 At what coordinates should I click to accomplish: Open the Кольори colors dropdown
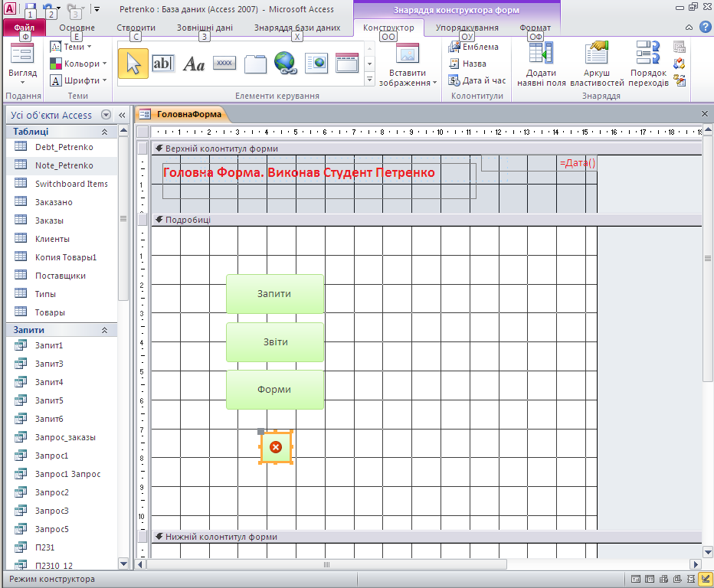[x=78, y=64]
